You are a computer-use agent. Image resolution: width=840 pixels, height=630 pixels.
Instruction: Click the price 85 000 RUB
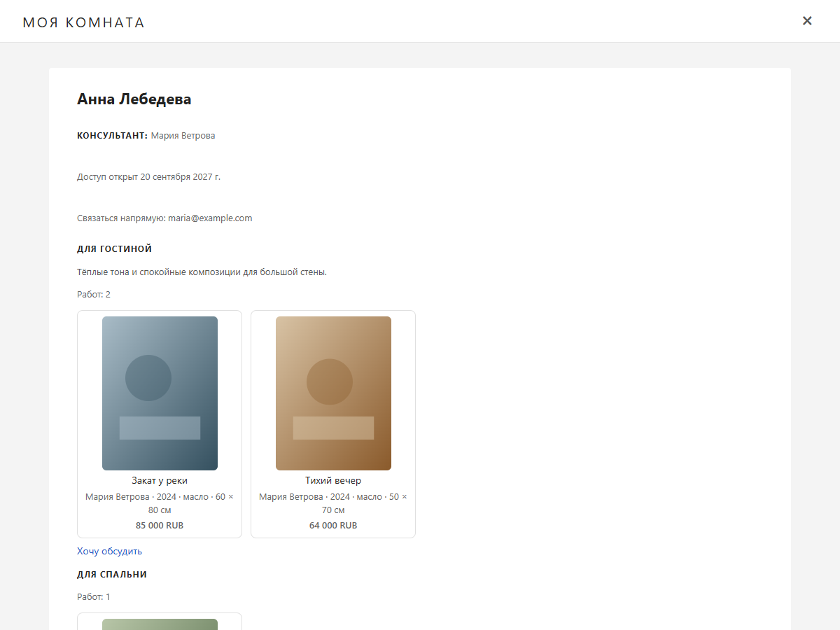(x=160, y=526)
